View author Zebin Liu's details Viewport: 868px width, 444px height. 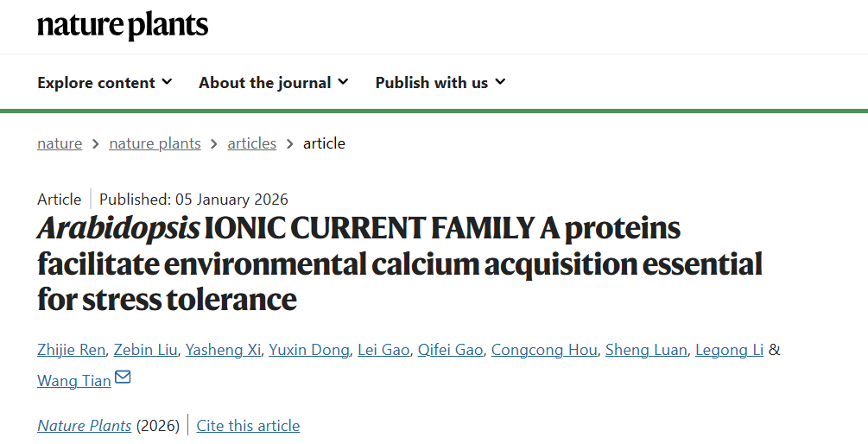click(146, 350)
